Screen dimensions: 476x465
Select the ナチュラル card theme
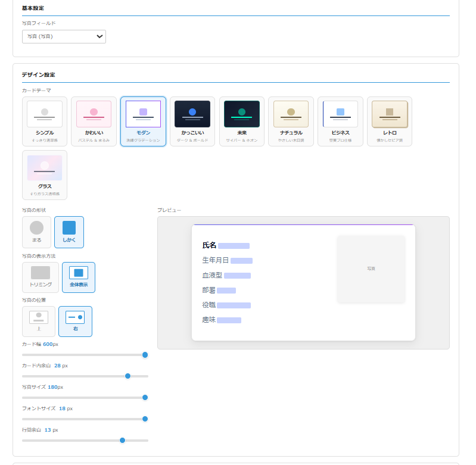(291, 121)
